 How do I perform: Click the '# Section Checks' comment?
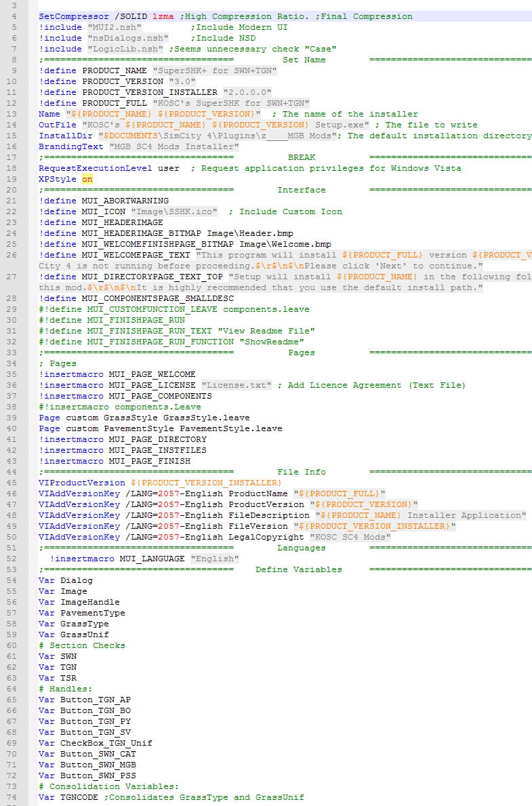pos(82,645)
